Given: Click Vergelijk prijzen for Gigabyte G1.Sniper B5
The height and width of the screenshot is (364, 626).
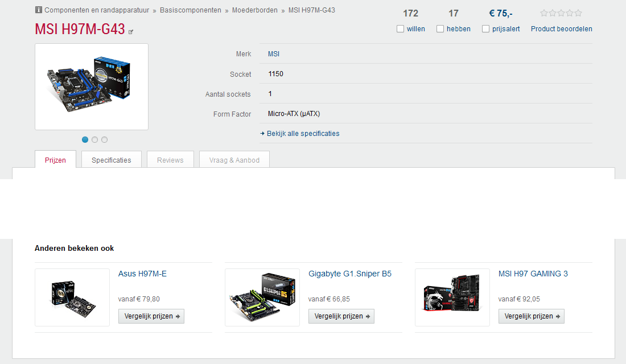Looking at the screenshot, I should (x=341, y=316).
